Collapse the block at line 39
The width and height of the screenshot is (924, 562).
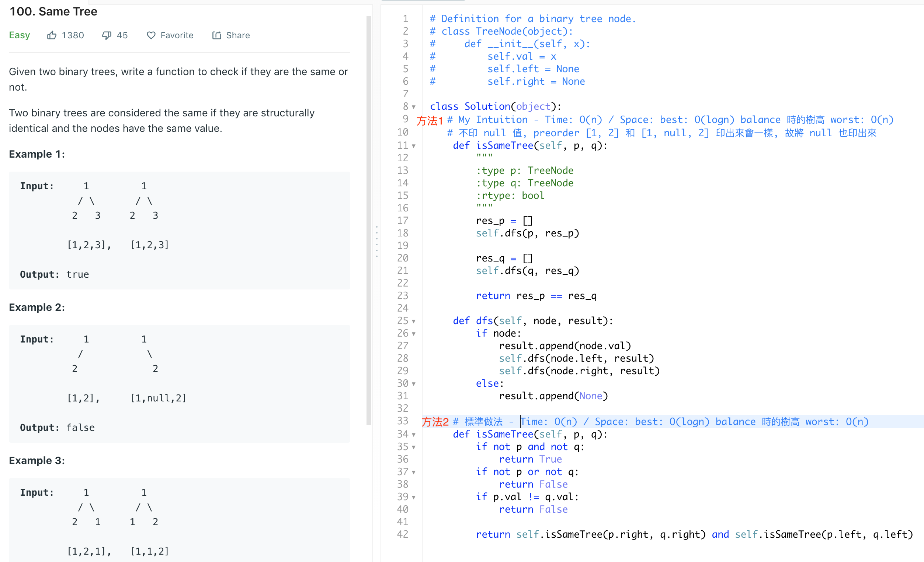(x=414, y=497)
